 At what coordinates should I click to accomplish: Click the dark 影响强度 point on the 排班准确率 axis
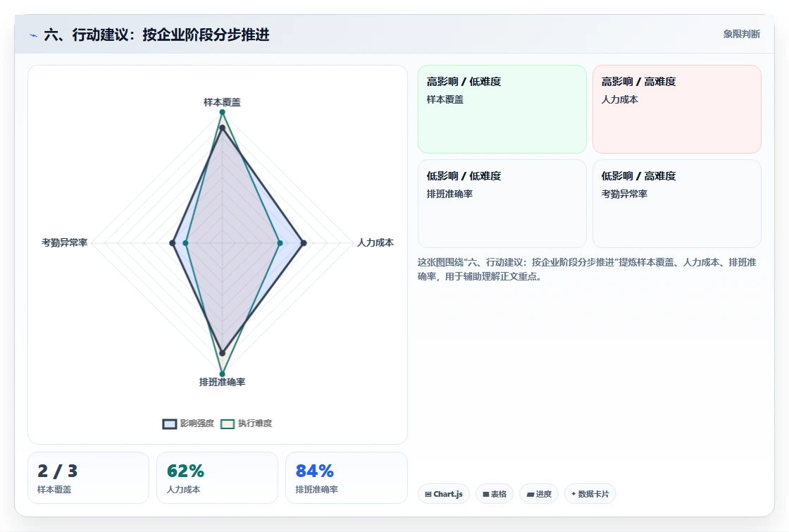[222, 353]
